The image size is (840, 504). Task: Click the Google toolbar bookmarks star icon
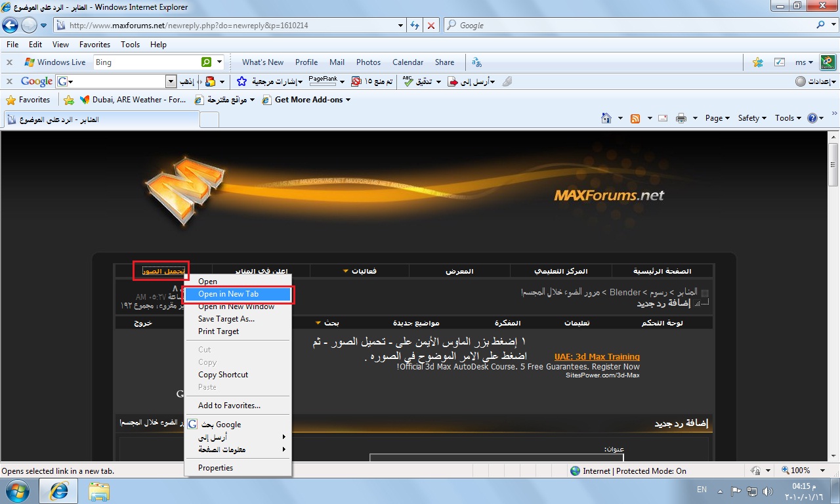pos(241,82)
